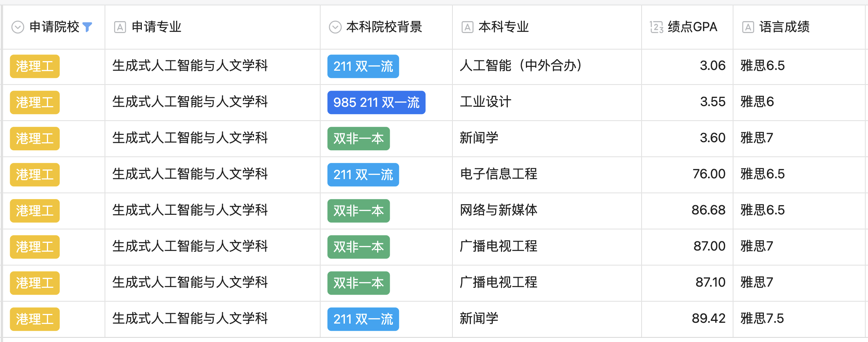Click the text field icon before 本科专业

pos(467,27)
